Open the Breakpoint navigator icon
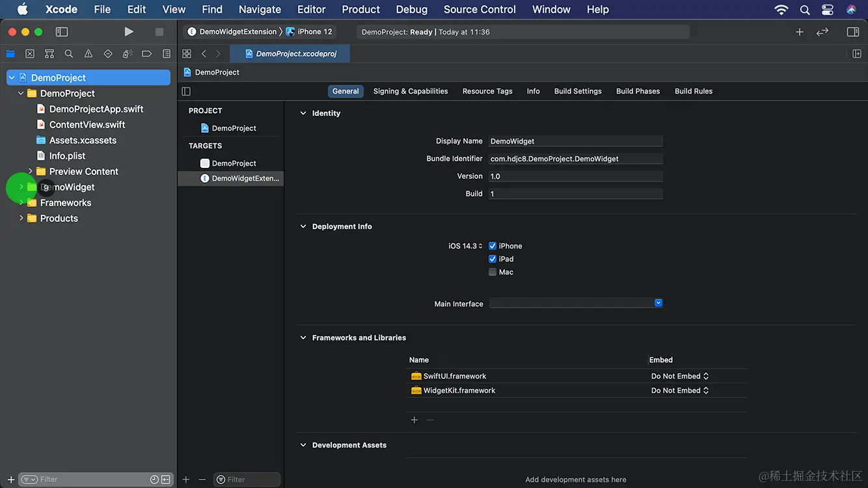Screen dimensions: 868x488 coord(147,54)
